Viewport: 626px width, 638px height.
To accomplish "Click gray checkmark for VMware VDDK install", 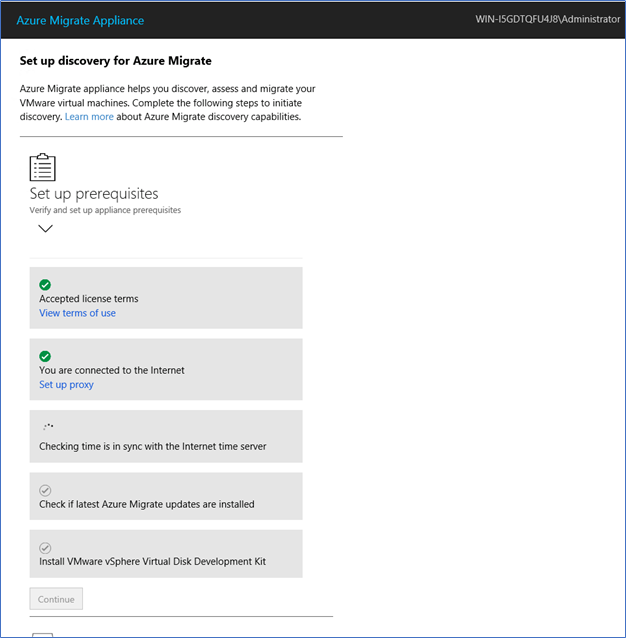I will [x=45, y=548].
